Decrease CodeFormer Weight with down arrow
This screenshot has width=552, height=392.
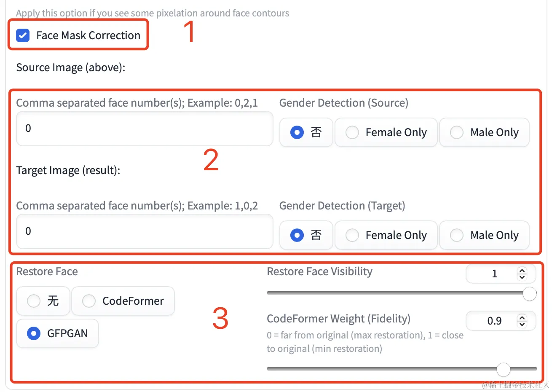point(522,324)
